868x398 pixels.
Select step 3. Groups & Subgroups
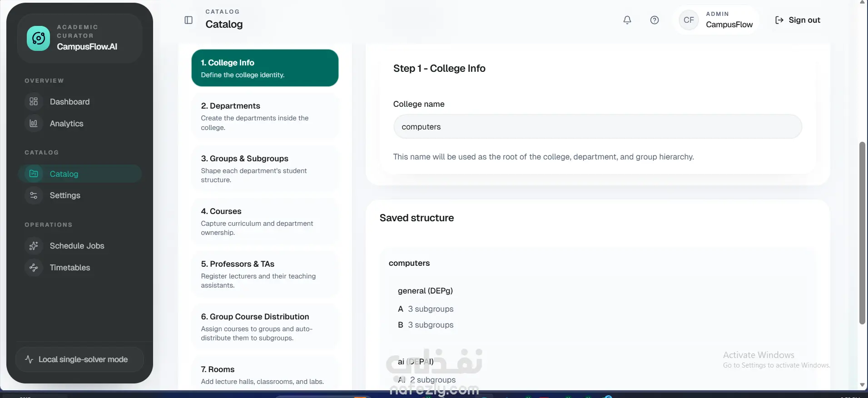coord(265,169)
